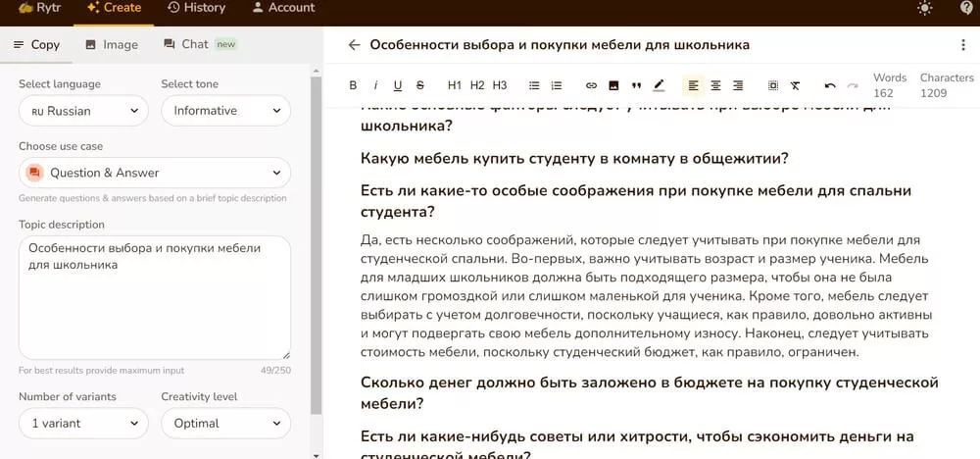This screenshot has width=980, height=459.
Task: Click the document title text field
Action: point(560,45)
